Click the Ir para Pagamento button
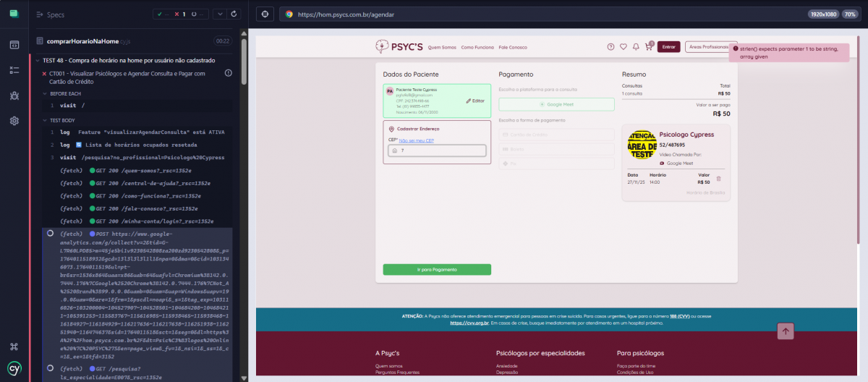The height and width of the screenshot is (382, 868). 437,270
